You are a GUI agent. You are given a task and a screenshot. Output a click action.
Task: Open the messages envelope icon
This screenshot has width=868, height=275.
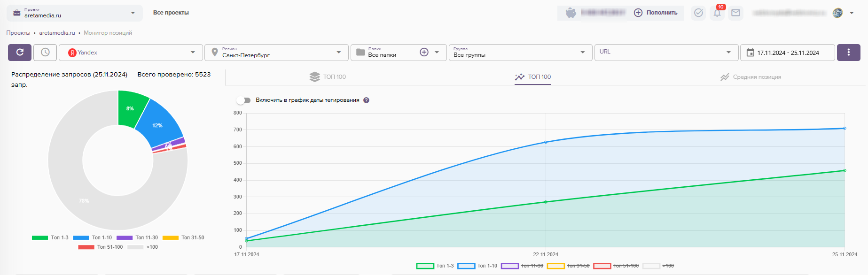(x=736, y=13)
